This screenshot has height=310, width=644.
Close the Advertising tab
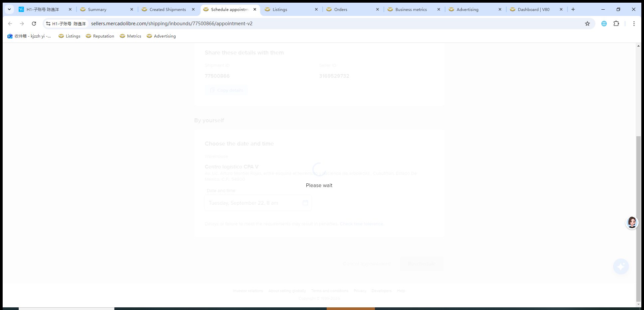pos(500,9)
